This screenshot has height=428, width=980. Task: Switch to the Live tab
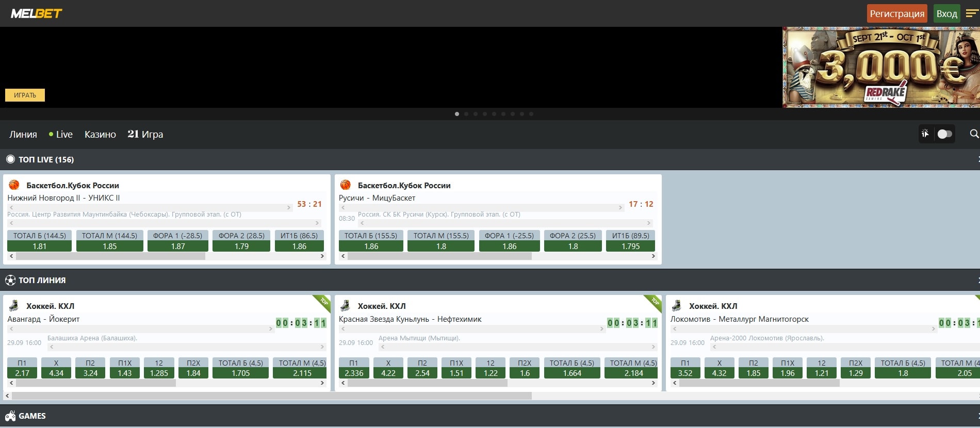click(x=61, y=134)
